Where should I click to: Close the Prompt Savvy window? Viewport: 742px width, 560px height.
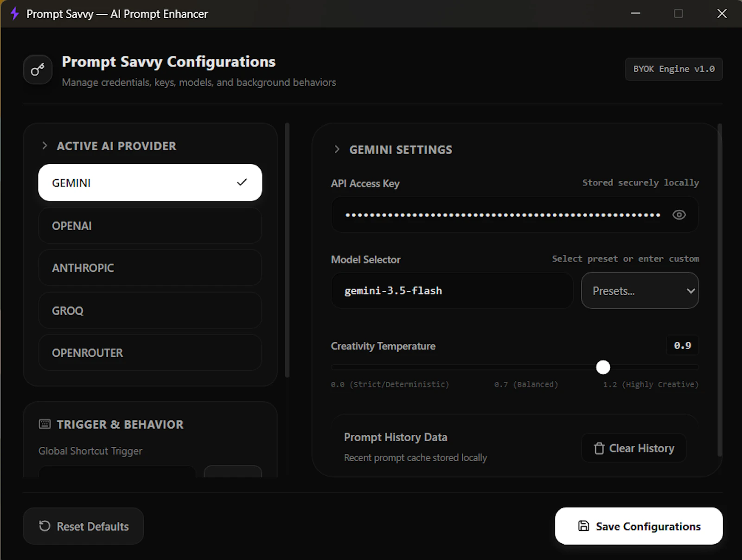(x=722, y=13)
